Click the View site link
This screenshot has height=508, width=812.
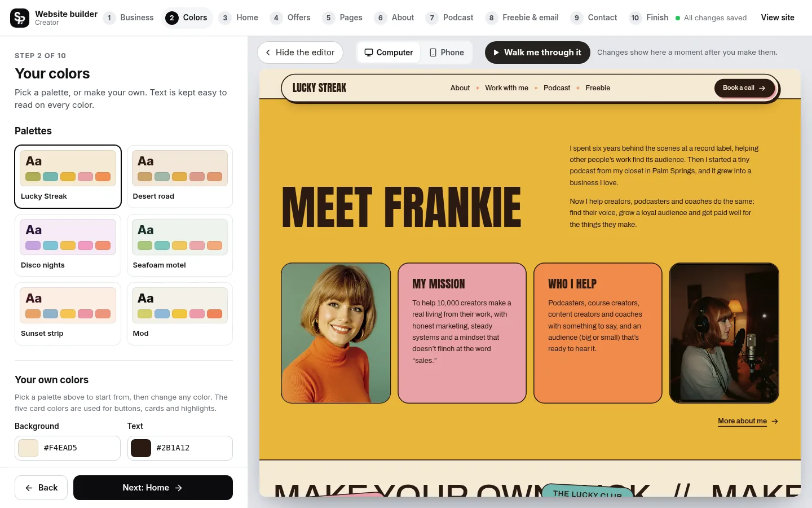pos(778,17)
